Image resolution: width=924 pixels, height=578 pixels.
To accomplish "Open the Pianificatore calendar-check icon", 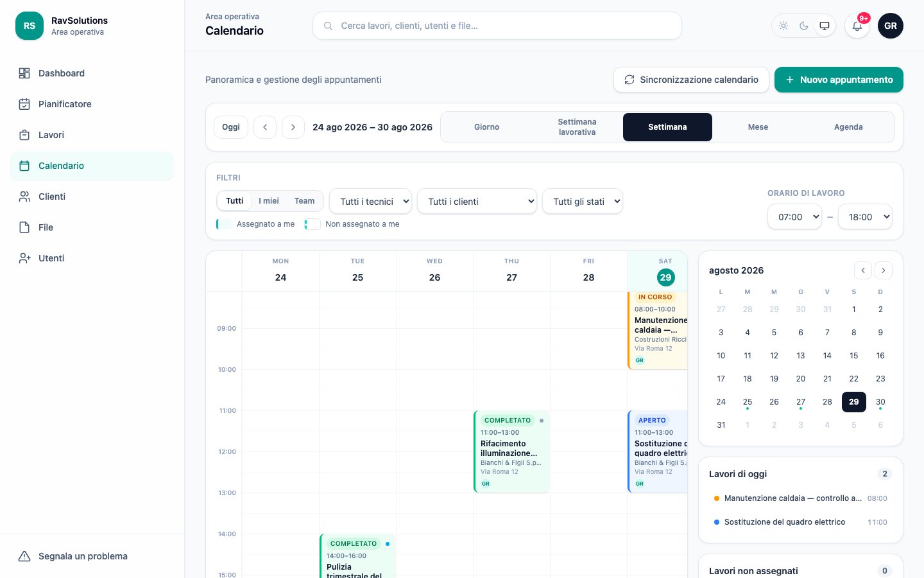I will pos(24,104).
